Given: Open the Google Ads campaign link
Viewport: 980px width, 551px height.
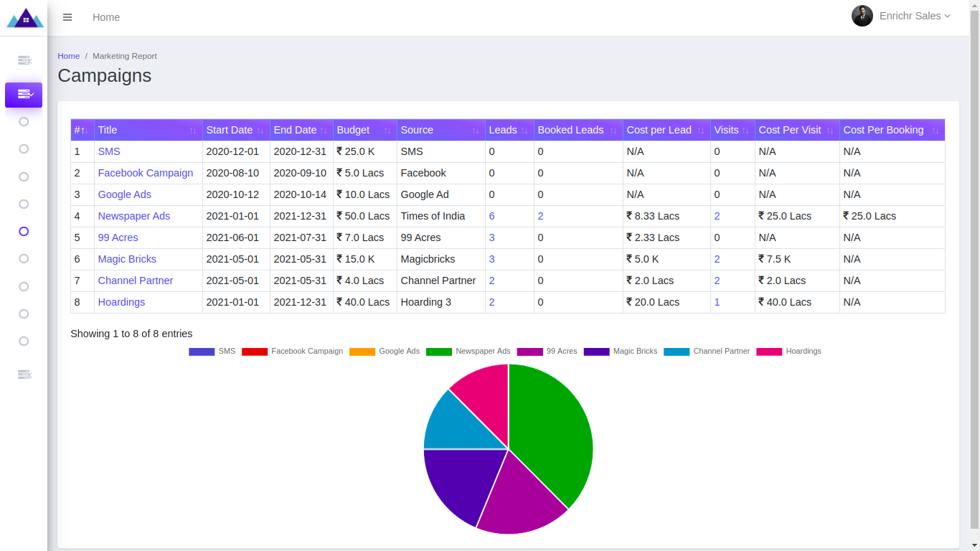Looking at the screenshot, I should click(x=125, y=194).
